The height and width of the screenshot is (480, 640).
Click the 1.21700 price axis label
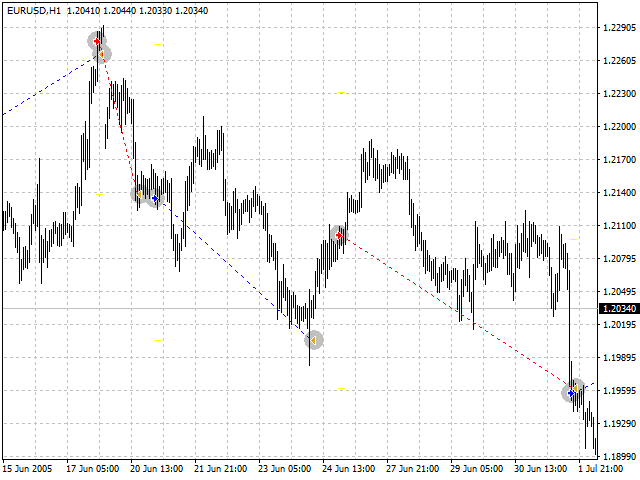619,160
